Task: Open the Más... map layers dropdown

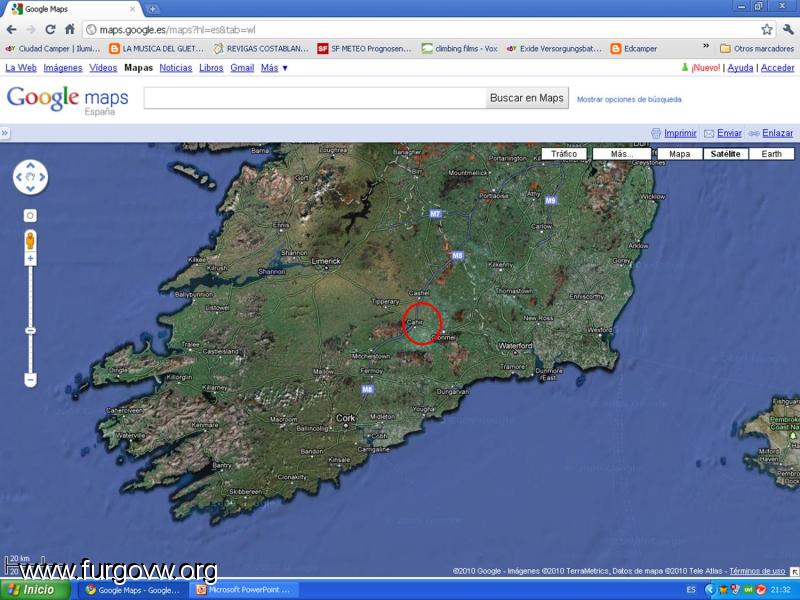Action: pos(621,154)
